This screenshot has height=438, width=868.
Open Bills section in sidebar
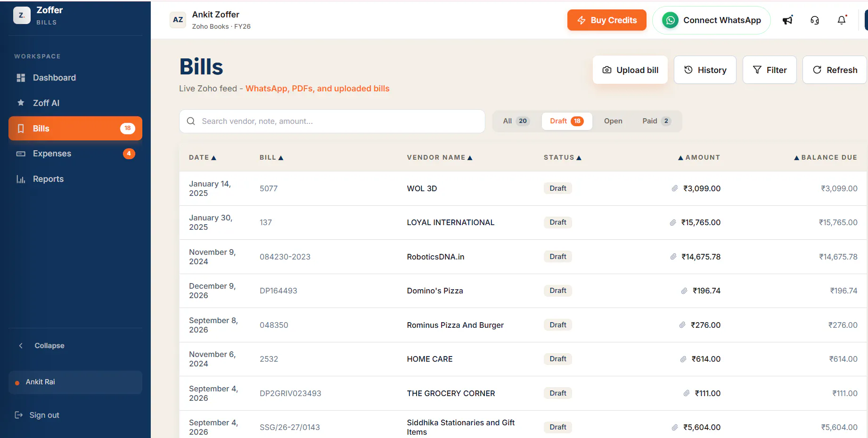pyautogui.click(x=75, y=128)
